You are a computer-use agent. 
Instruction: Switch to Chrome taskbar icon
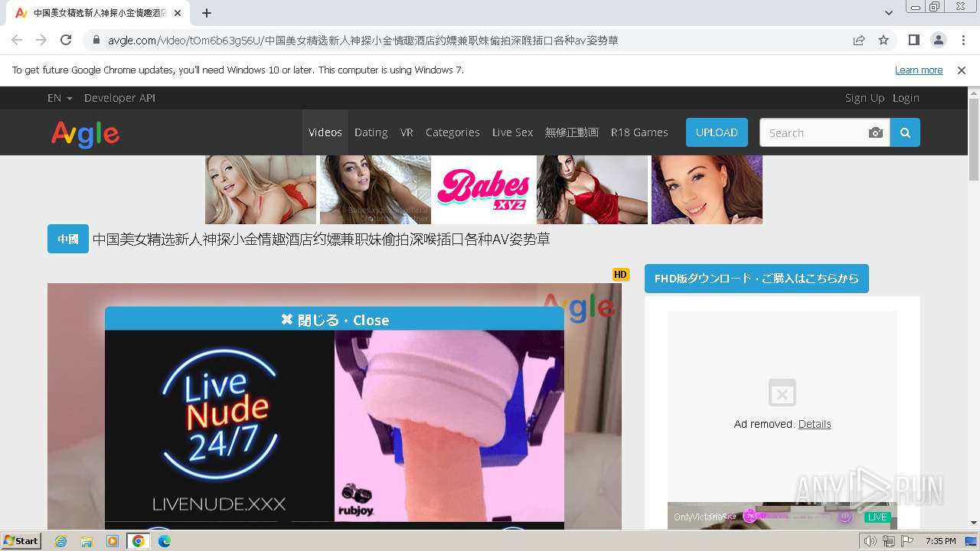[139, 541]
